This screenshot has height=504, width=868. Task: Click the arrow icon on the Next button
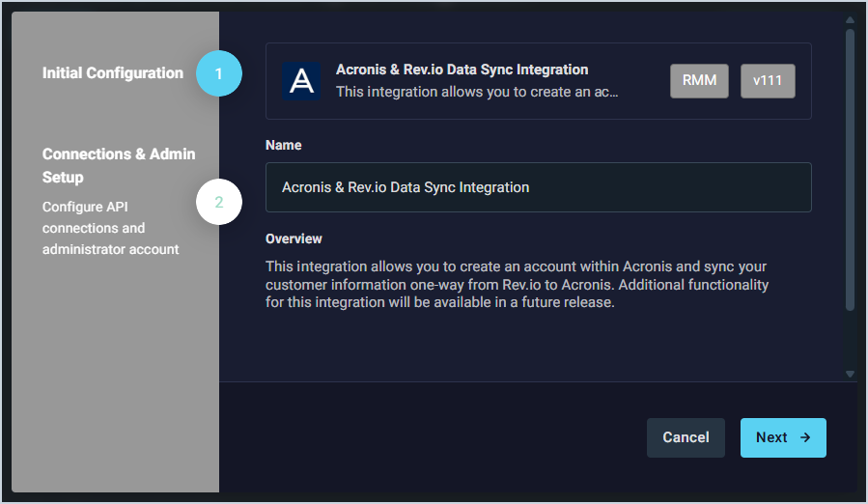(805, 437)
